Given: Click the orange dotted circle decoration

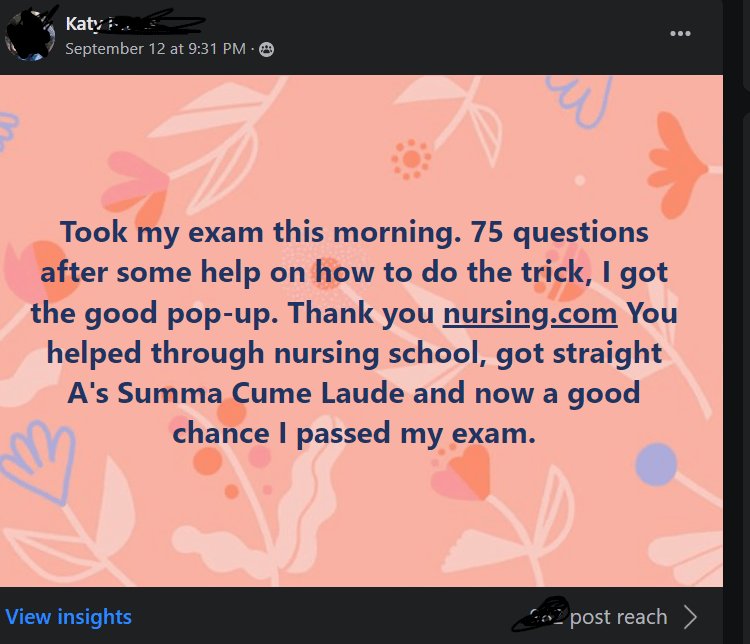Looking at the screenshot, I should click(x=411, y=159).
